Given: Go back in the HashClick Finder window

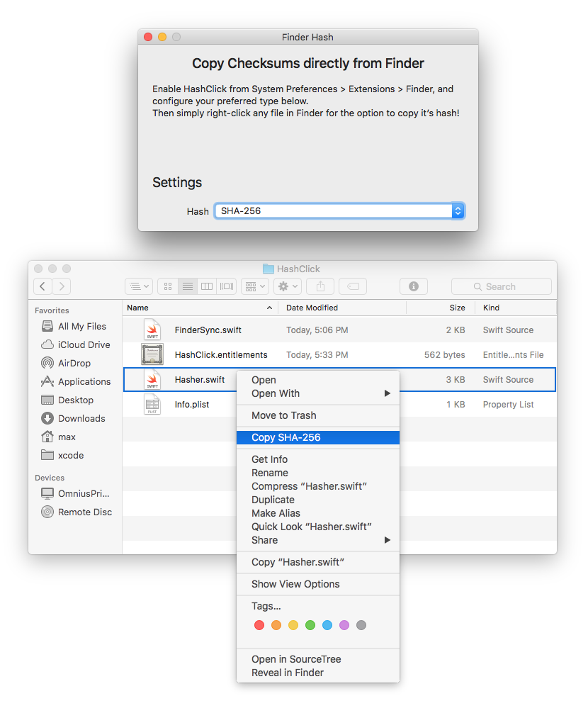Looking at the screenshot, I should pos(43,286).
